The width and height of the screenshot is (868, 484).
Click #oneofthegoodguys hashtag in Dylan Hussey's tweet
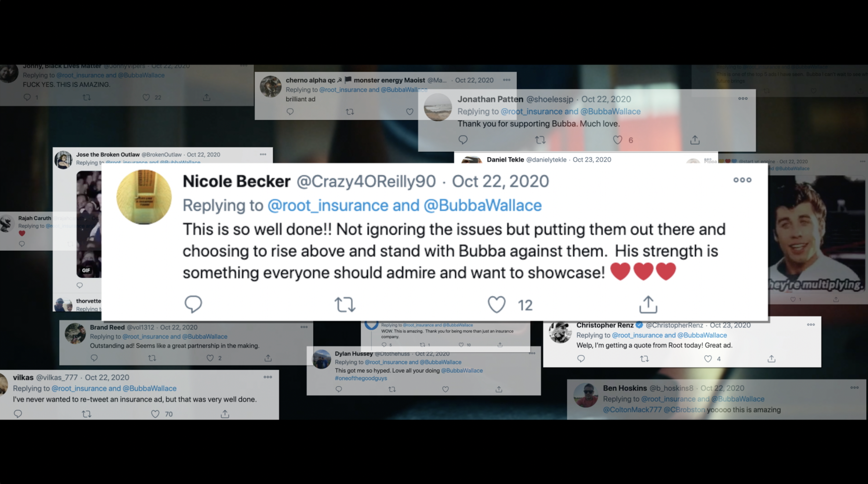click(361, 378)
